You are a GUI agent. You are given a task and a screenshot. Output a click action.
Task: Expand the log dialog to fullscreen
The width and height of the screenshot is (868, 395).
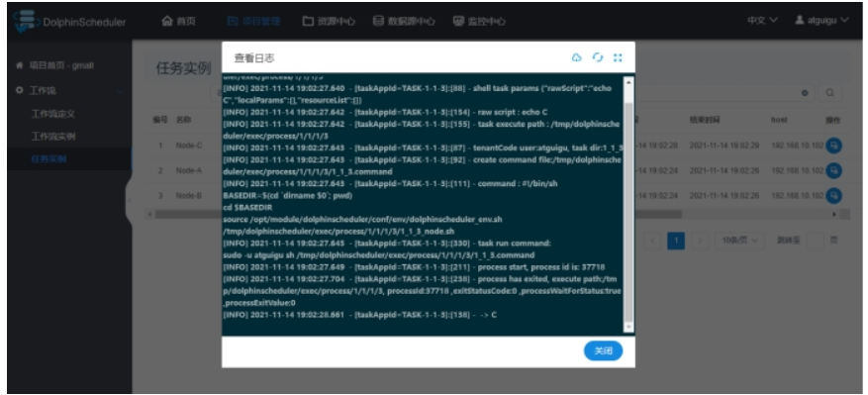coord(618,57)
